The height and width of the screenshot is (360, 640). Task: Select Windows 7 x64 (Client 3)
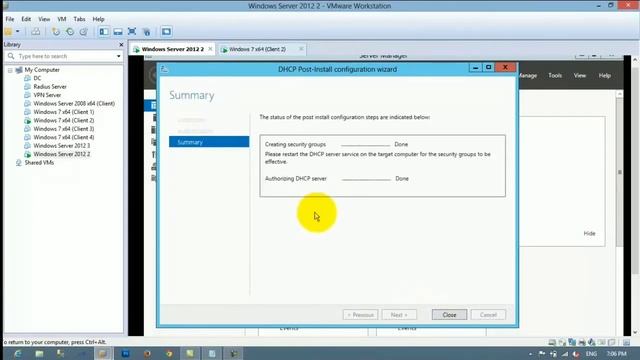[64, 129]
